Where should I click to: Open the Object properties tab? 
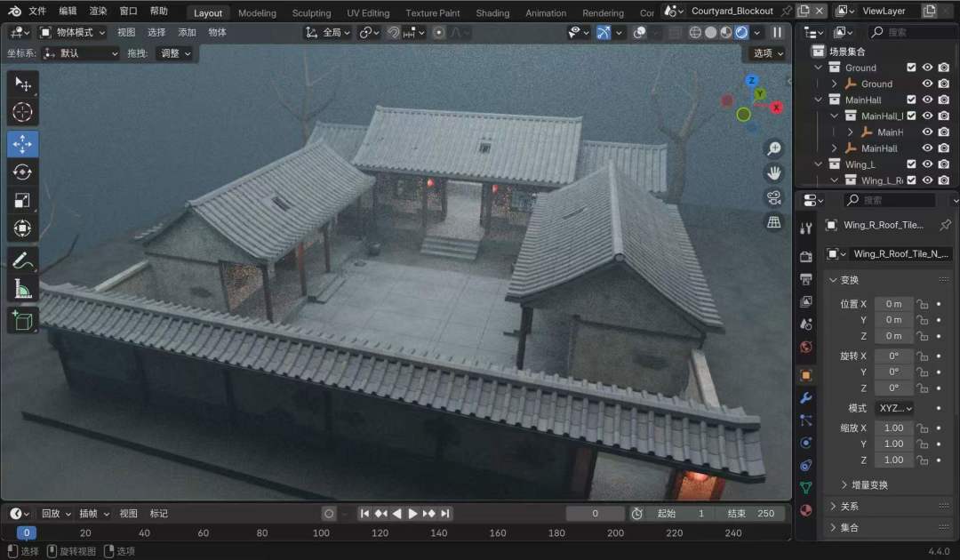pos(806,375)
